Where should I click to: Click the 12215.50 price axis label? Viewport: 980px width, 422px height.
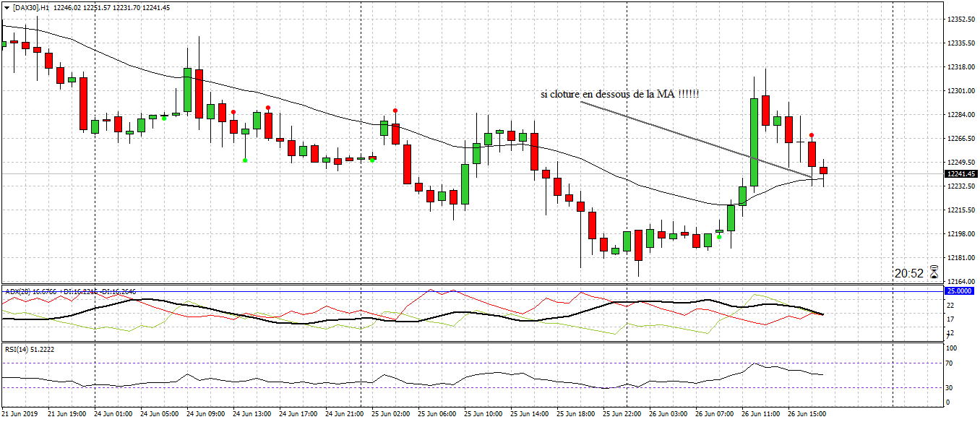[961, 210]
